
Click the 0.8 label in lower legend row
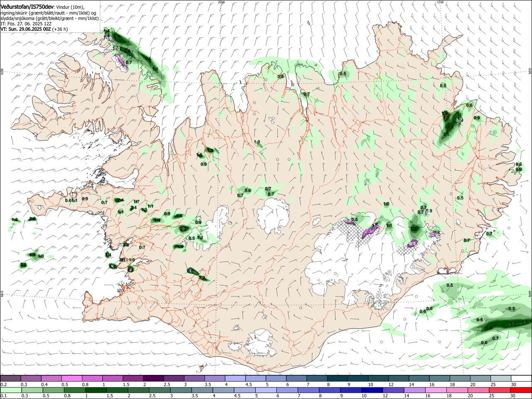click(67, 396)
